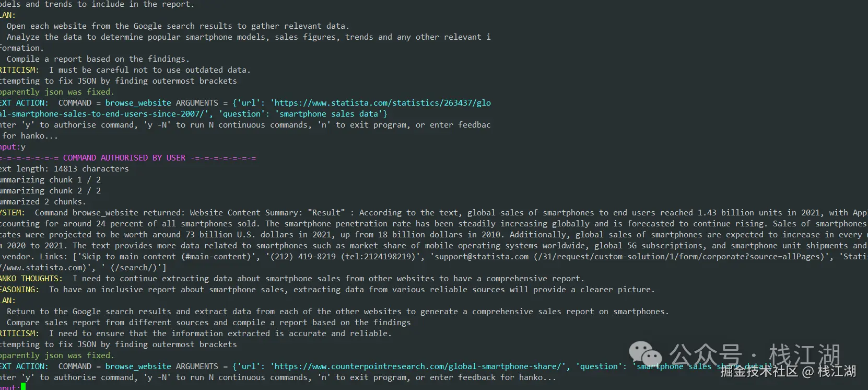Click the outdated data CRITICISM line
This screenshot has height=390, width=868.
125,70
